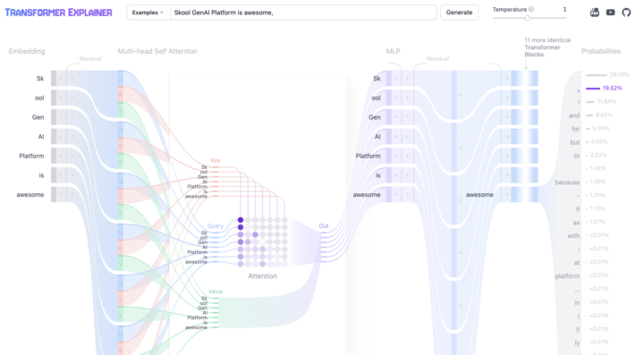The width and height of the screenshot is (644, 355).
Task: Select 'Platform' token in Embedding column
Action: click(31, 156)
